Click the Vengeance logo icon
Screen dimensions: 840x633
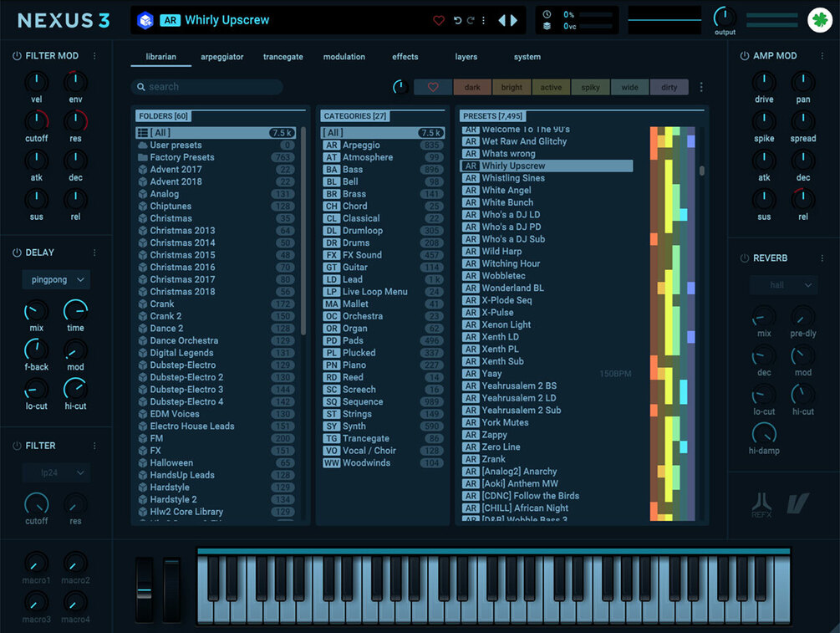(x=797, y=503)
